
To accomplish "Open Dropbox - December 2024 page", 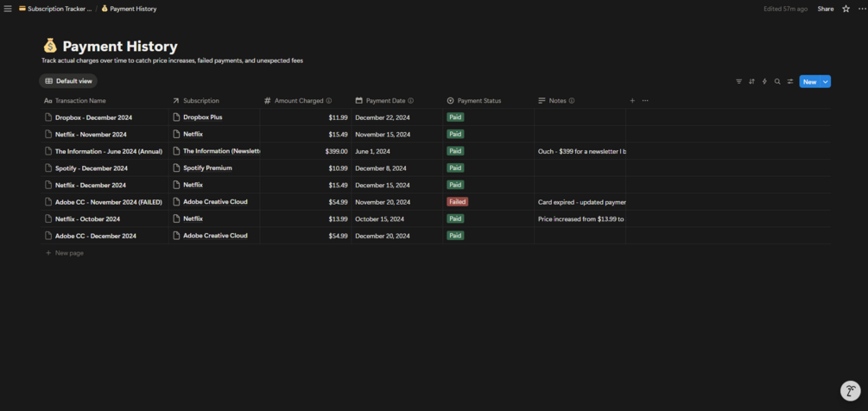I will click(x=93, y=117).
